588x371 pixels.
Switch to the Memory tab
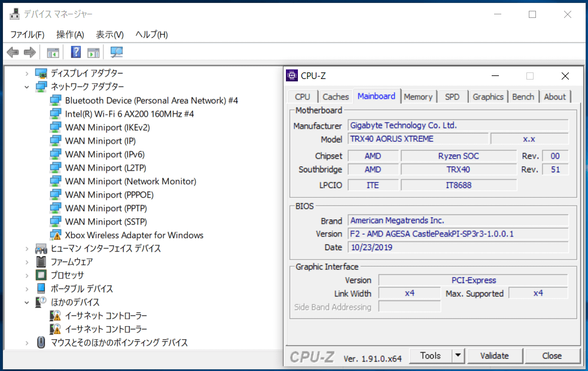[418, 97]
